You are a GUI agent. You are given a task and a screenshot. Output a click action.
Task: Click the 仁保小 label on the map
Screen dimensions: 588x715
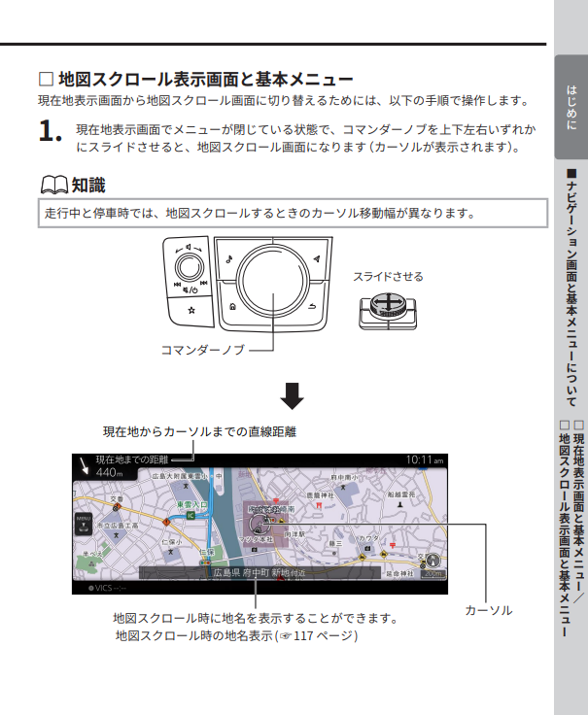click(172, 542)
